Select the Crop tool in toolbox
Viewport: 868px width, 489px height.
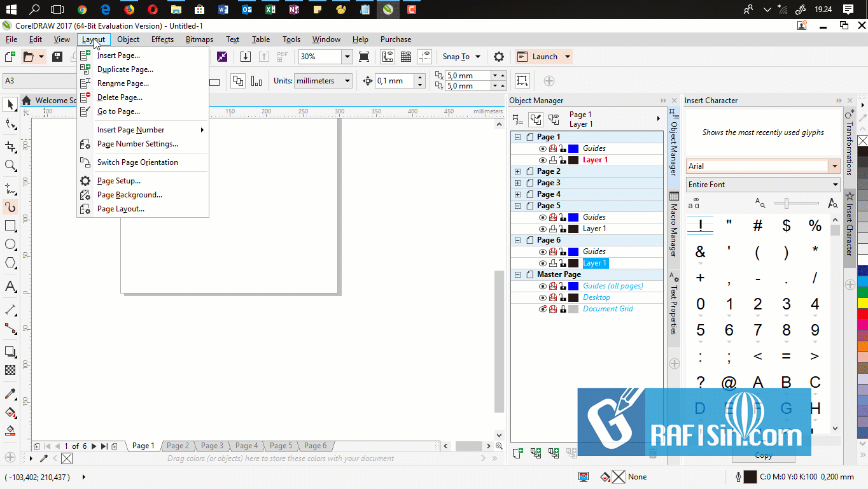pyautogui.click(x=10, y=147)
